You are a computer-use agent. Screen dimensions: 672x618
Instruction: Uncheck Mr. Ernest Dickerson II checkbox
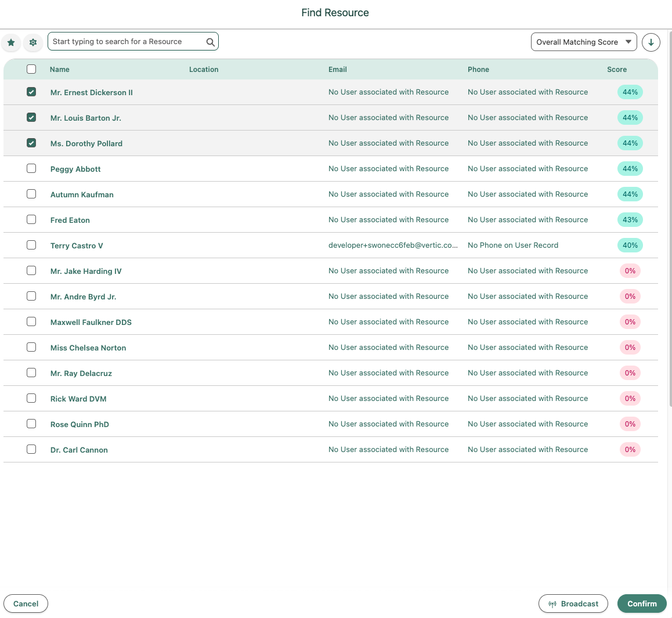tap(31, 92)
